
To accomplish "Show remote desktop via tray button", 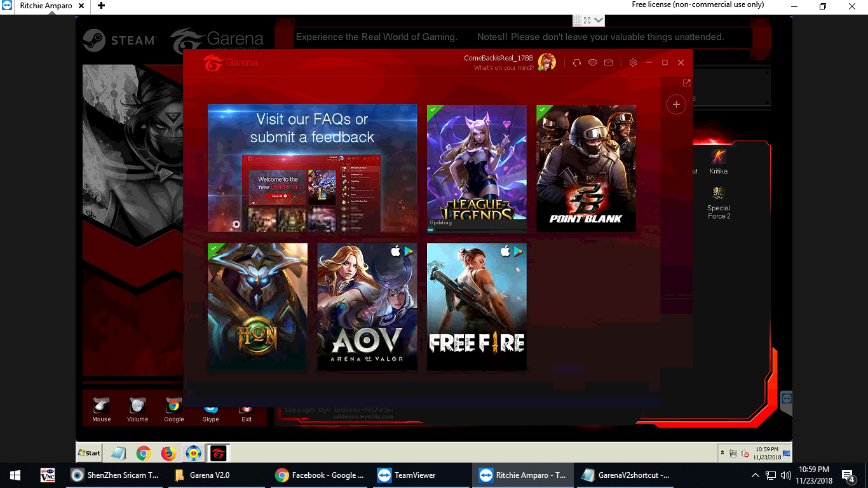I will (787, 453).
